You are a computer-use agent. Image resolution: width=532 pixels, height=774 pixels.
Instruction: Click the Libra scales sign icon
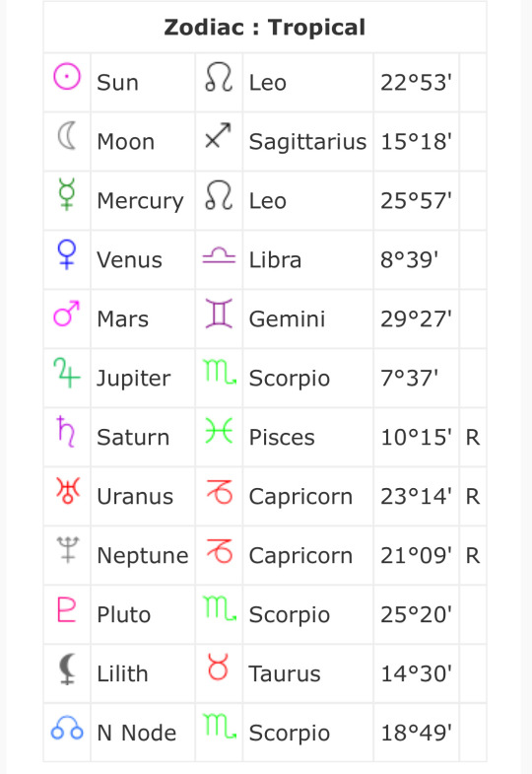tap(219, 255)
